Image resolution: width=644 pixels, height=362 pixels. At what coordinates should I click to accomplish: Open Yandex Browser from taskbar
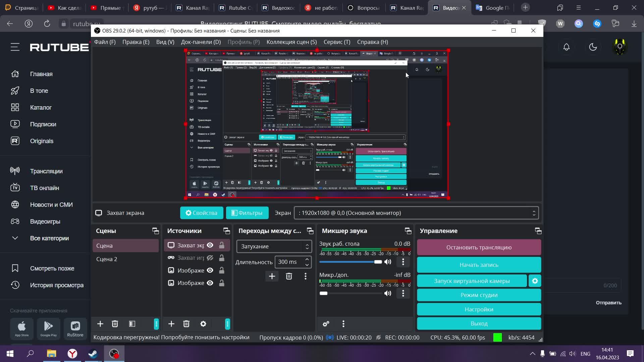click(72, 354)
